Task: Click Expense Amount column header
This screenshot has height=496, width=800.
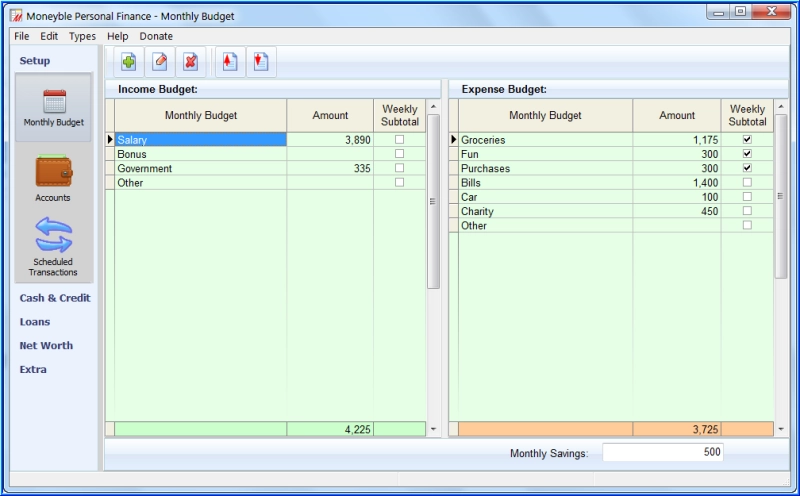Action: [x=677, y=115]
